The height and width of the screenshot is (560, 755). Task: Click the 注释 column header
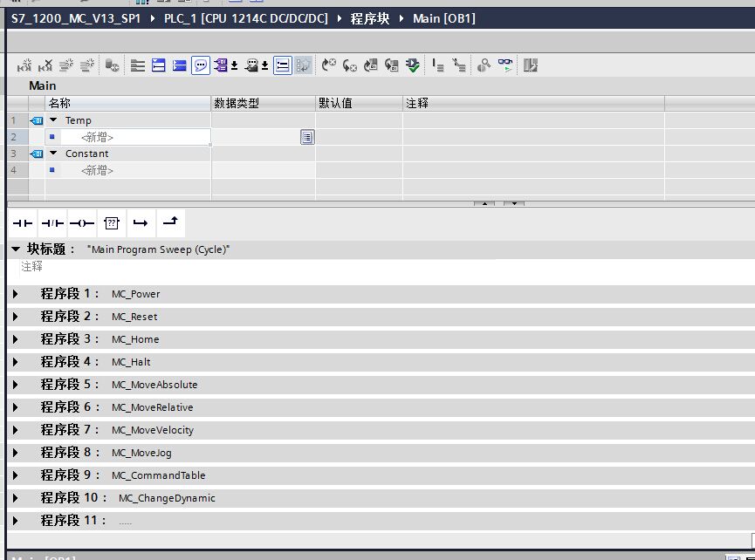(x=533, y=103)
